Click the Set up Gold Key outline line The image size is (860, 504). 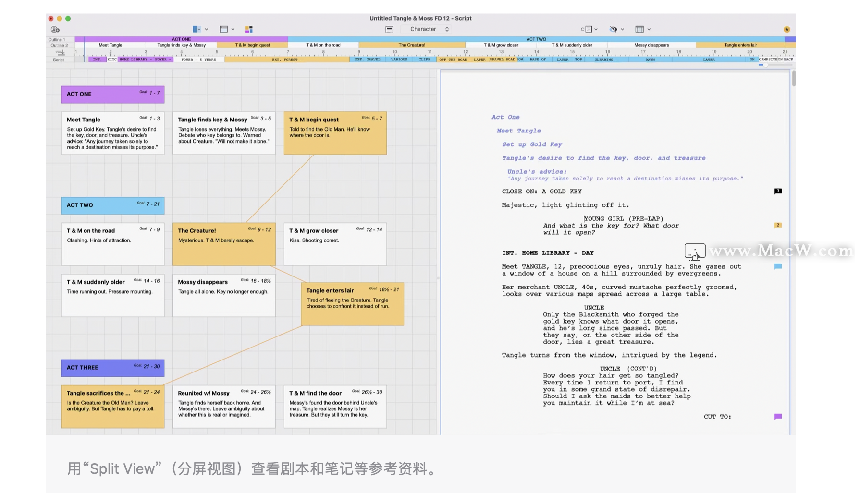[x=532, y=144]
